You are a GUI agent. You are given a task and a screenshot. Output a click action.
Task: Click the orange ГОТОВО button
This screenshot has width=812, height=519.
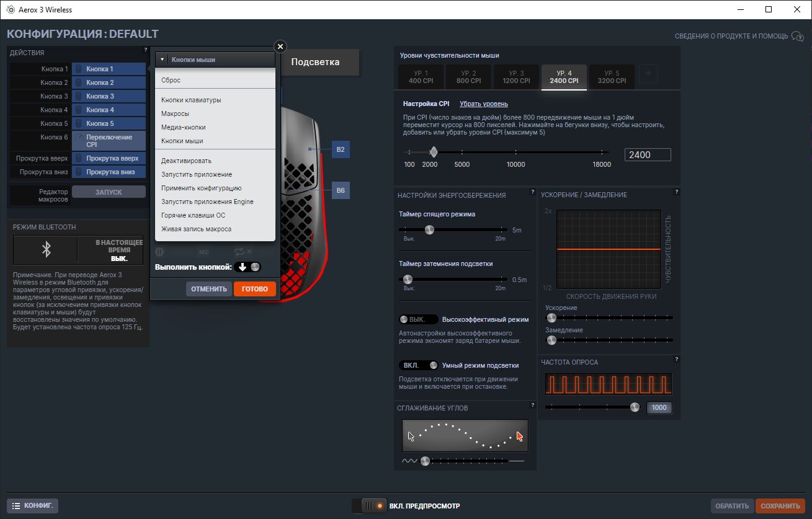[255, 289]
